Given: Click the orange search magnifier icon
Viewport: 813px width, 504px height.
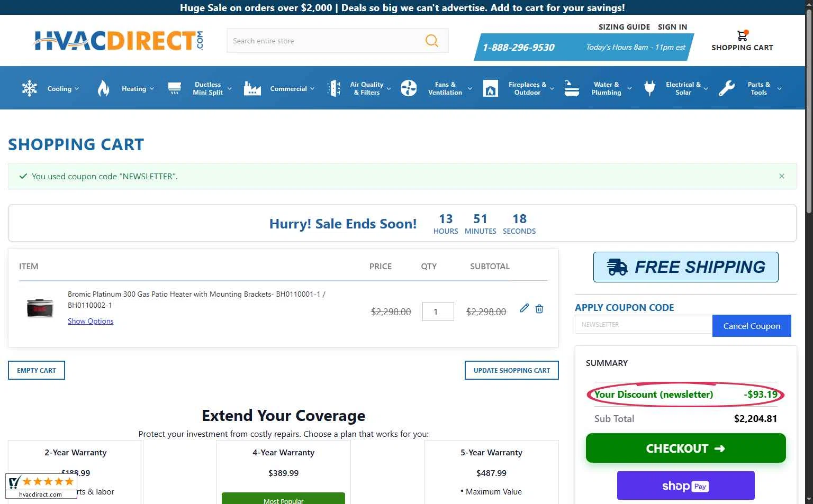Looking at the screenshot, I should (432, 41).
